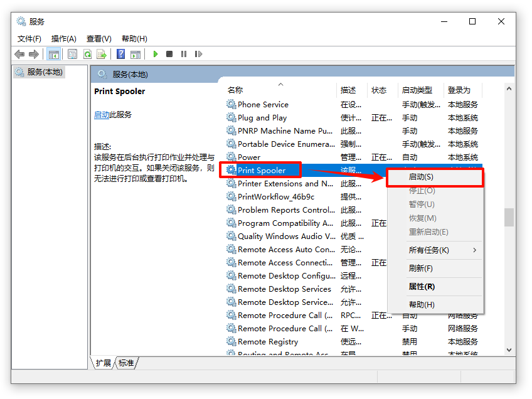Click the black Stop Service icon

click(170, 54)
